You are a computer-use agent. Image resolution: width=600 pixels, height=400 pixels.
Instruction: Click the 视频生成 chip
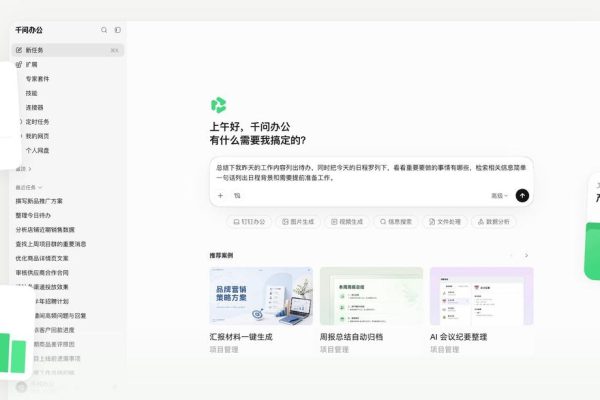click(347, 222)
